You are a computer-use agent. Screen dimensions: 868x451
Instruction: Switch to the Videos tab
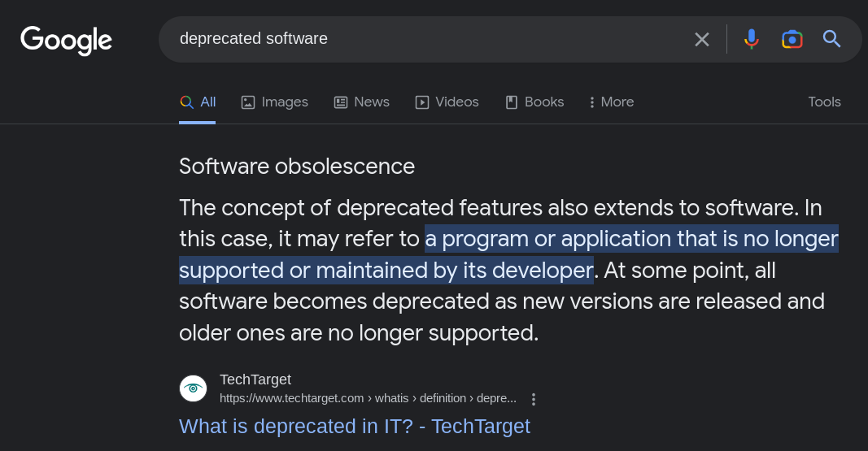[447, 102]
